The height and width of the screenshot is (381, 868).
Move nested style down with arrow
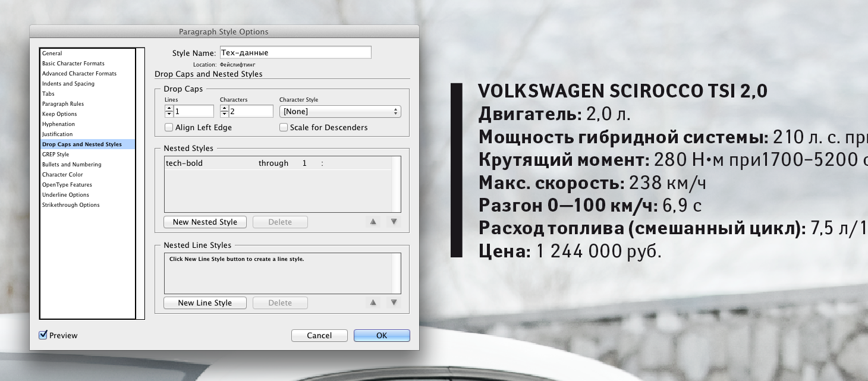click(x=394, y=222)
